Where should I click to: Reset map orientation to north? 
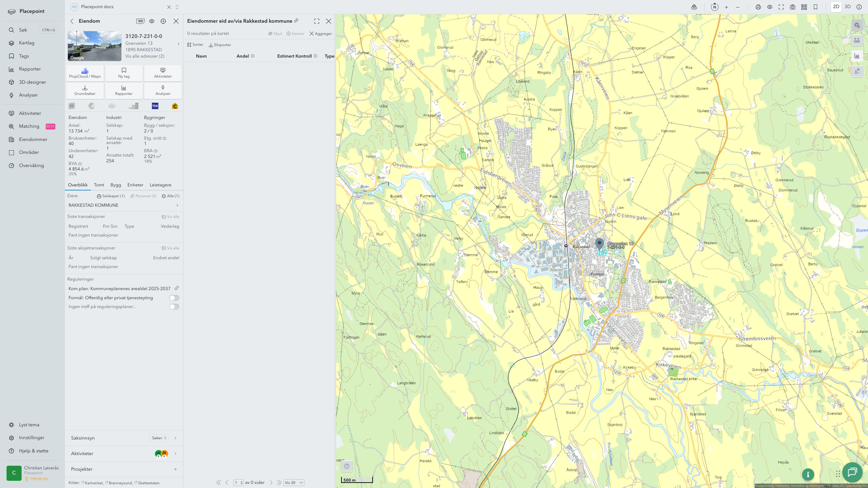[x=715, y=7]
